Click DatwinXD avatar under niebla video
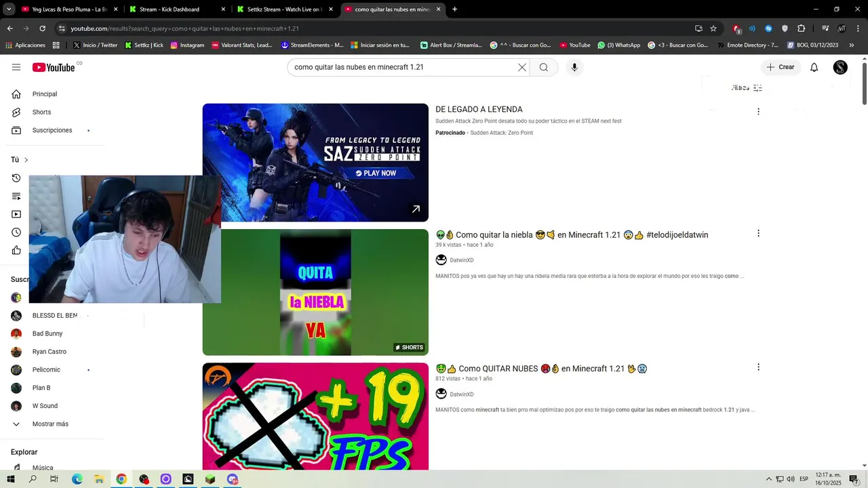The width and height of the screenshot is (868, 488). pos(441,260)
